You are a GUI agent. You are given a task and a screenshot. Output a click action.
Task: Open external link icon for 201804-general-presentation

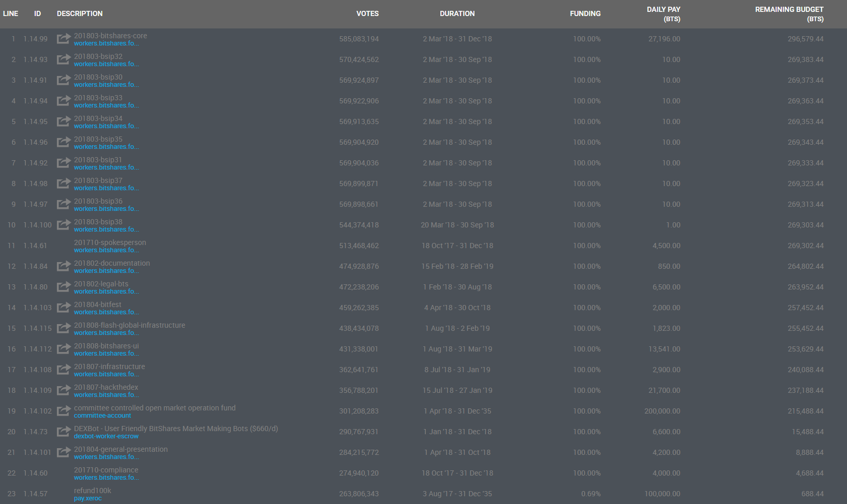(x=64, y=452)
